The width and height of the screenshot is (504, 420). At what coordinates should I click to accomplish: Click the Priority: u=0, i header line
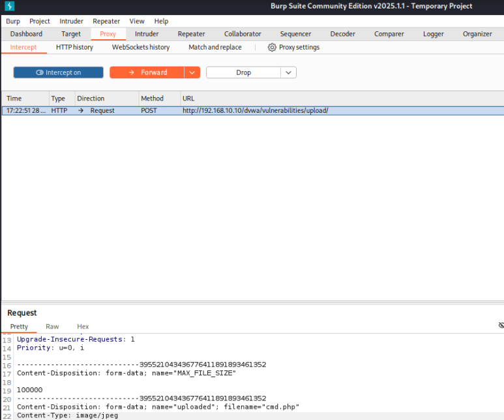50,348
